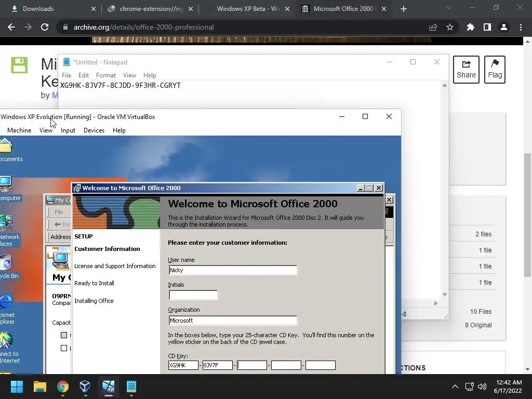Click the empty Initials field

click(x=193, y=295)
